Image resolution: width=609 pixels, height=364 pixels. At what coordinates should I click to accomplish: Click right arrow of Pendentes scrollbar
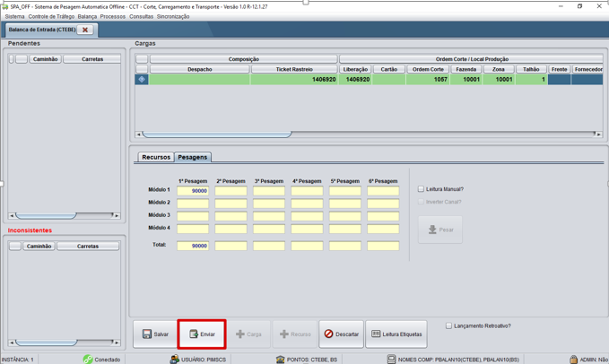[117, 215]
